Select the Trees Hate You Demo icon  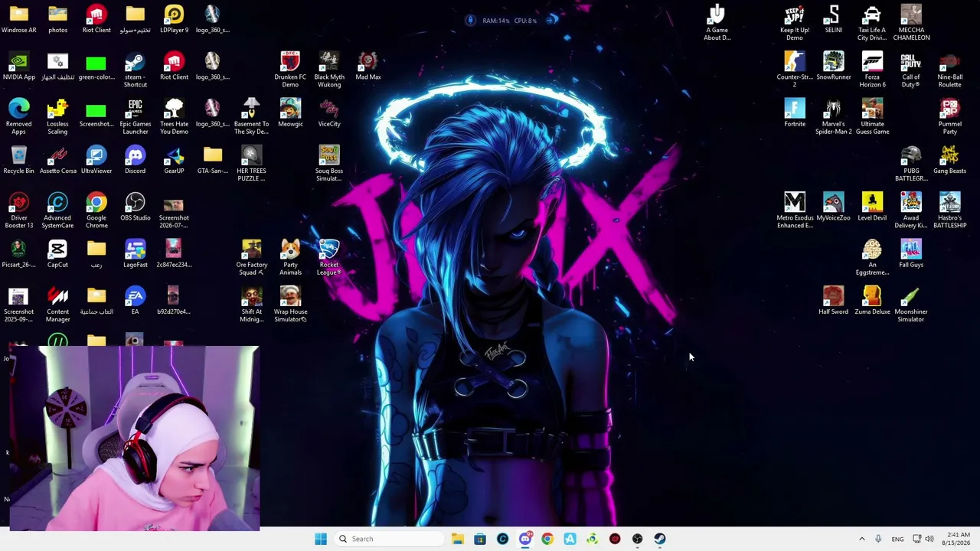tap(174, 117)
